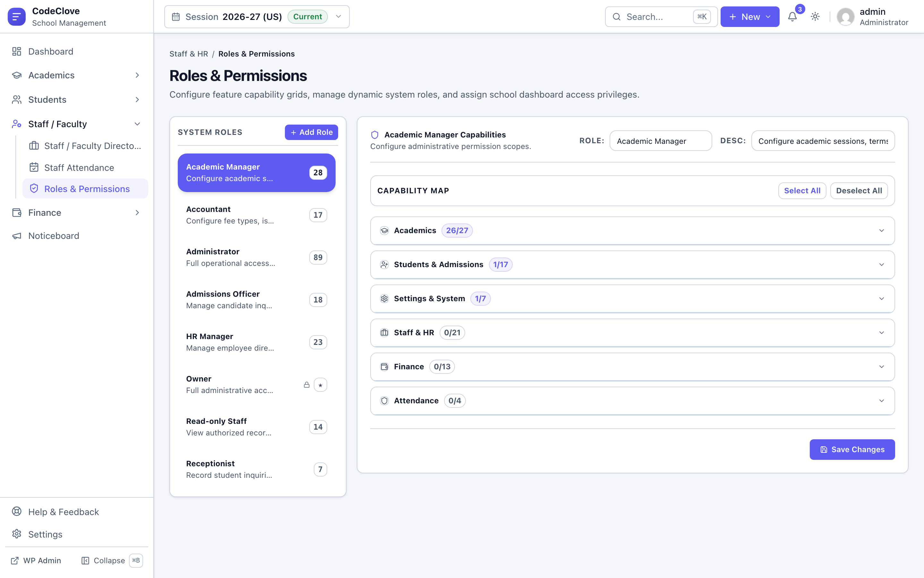The image size is (924, 578).
Task: Click the star badge on Owner role
Action: click(320, 385)
